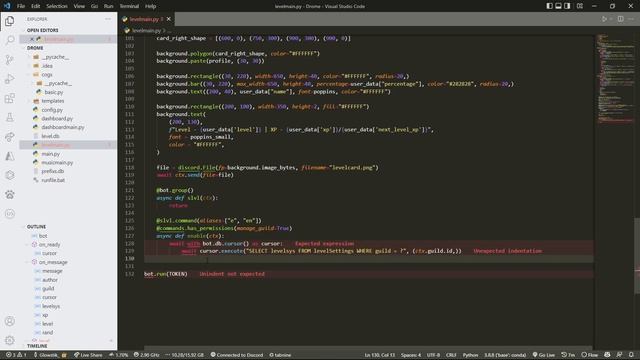Change UTF-8 file encoding
Screen dimensions: 640x360
pyautogui.click(x=433, y=355)
